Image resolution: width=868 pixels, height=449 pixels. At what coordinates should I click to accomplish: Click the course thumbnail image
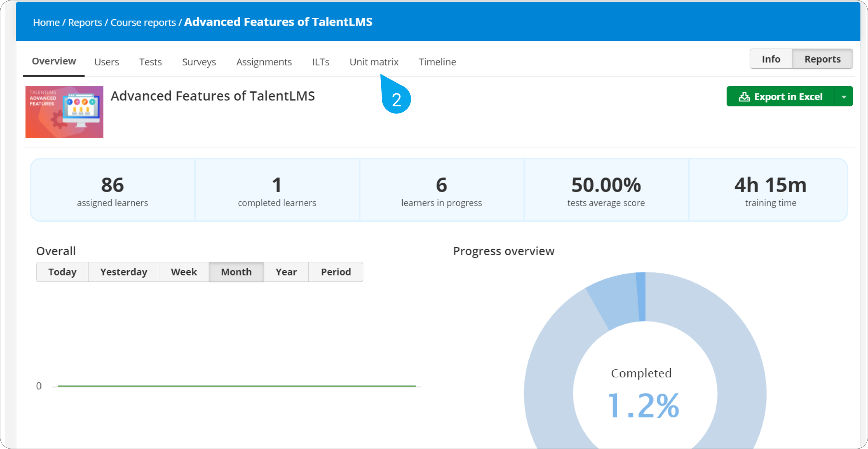[64, 112]
